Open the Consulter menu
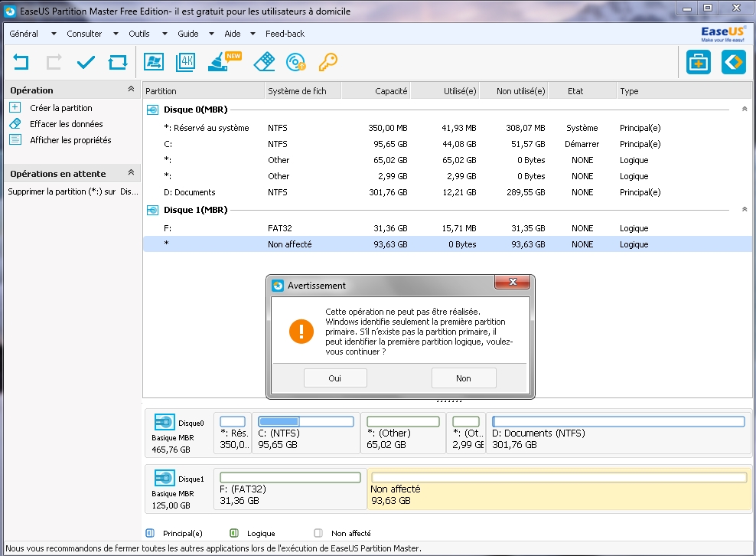Image resolution: width=756 pixels, height=556 pixels. click(x=84, y=34)
